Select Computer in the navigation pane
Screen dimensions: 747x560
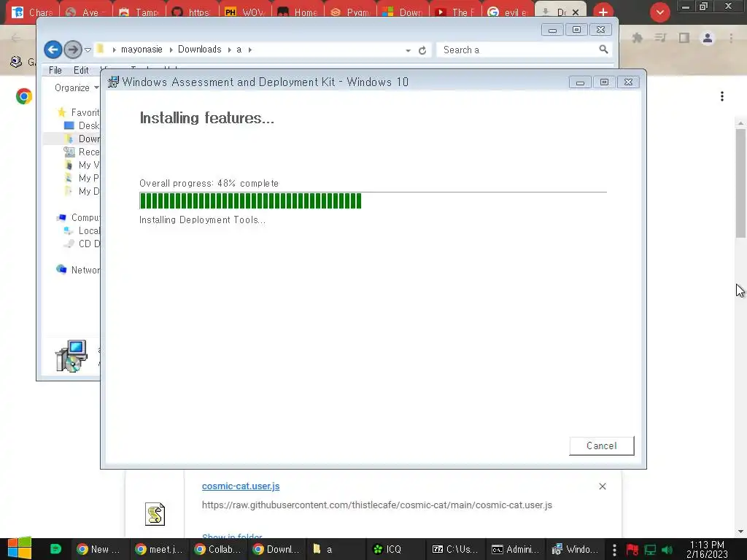tap(79, 217)
